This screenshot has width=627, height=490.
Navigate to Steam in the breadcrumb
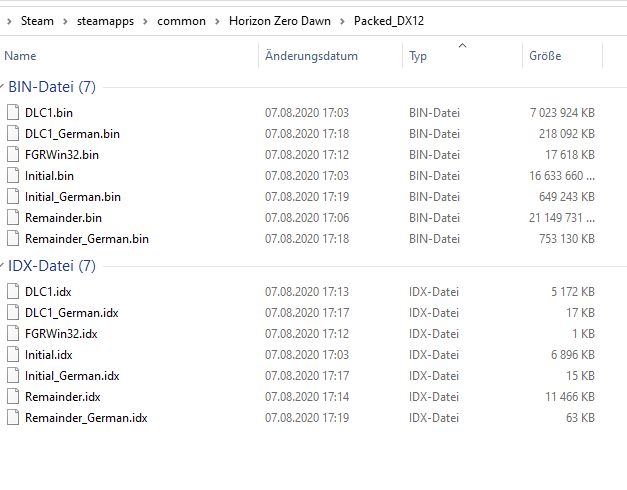(x=37, y=21)
